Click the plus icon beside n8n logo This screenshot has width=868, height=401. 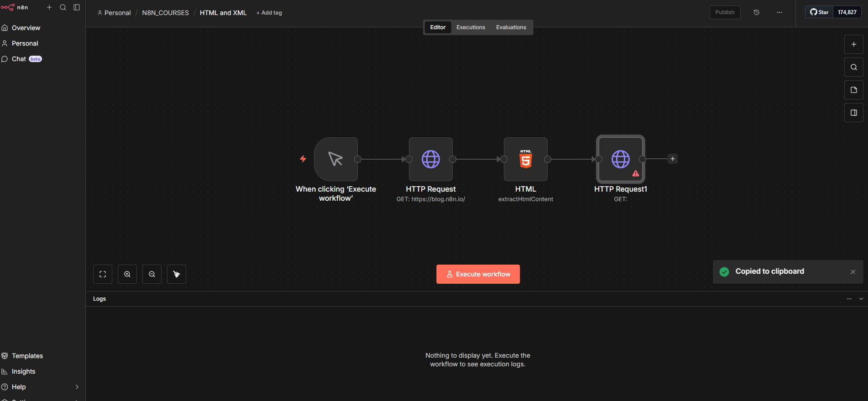pyautogui.click(x=49, y=7)
